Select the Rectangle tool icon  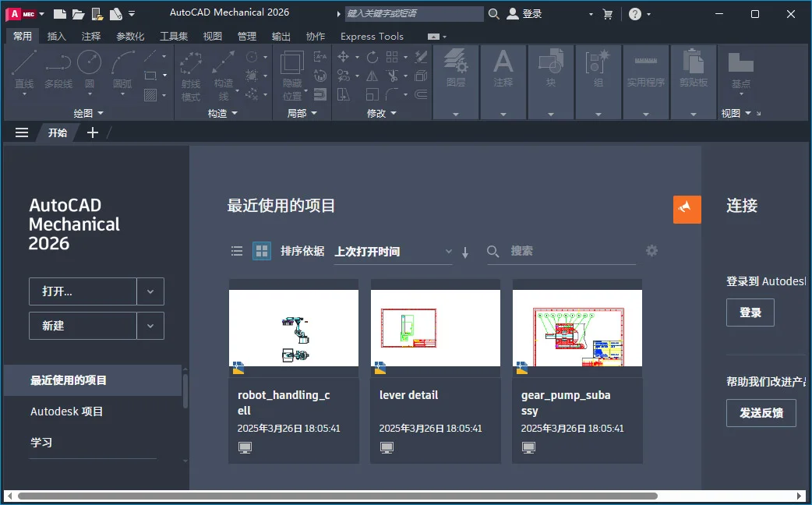[150, 76]
